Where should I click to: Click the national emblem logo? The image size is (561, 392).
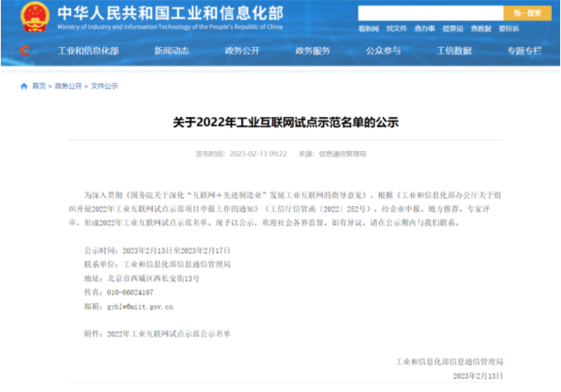[35, 17]
